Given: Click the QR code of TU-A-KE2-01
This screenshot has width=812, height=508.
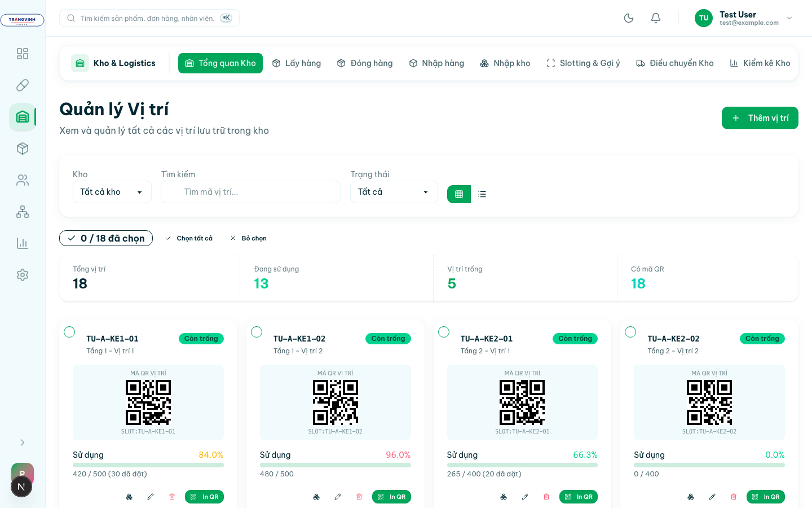Looking at the screenshot, I should tap(522, 402).
